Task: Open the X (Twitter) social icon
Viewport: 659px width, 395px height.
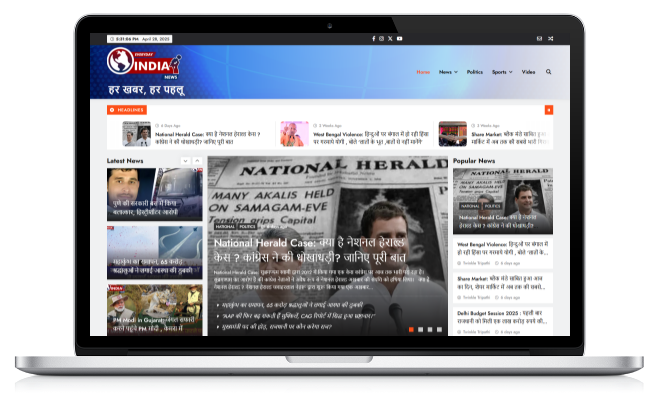Action: pos(390,39)
